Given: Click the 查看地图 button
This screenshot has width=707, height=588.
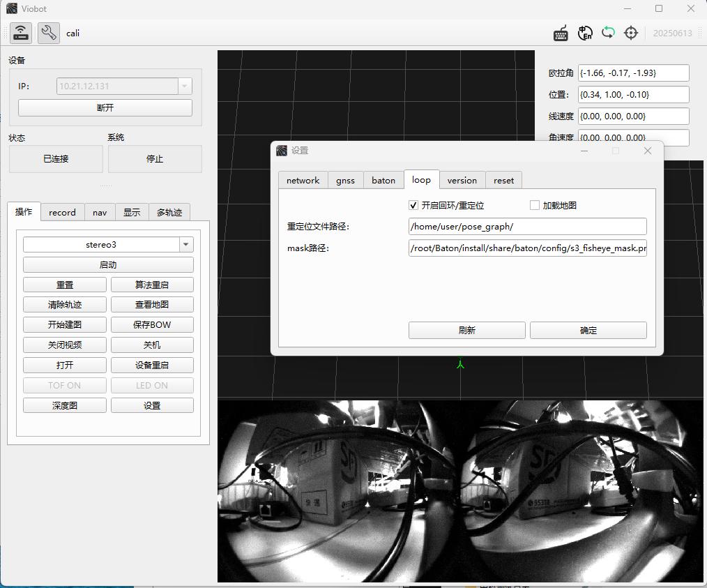Looking at the screenshot, I should [x=152, y=305].
